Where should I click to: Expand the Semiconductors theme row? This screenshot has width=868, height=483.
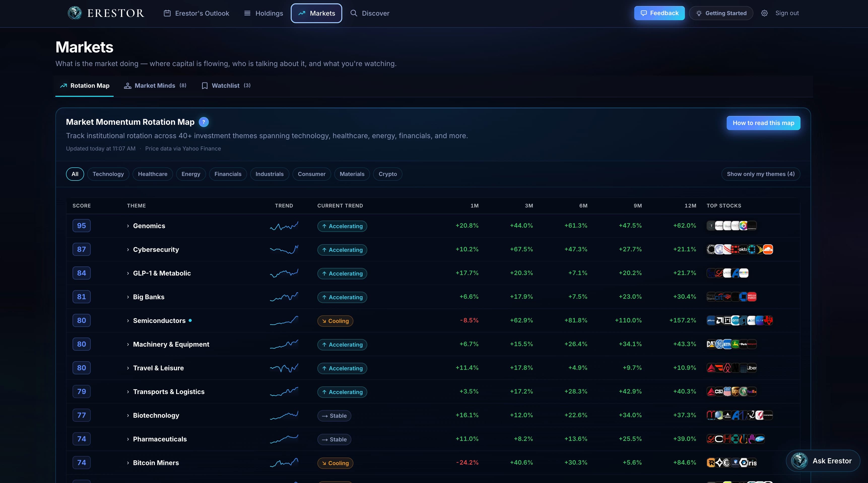(128, 321)
